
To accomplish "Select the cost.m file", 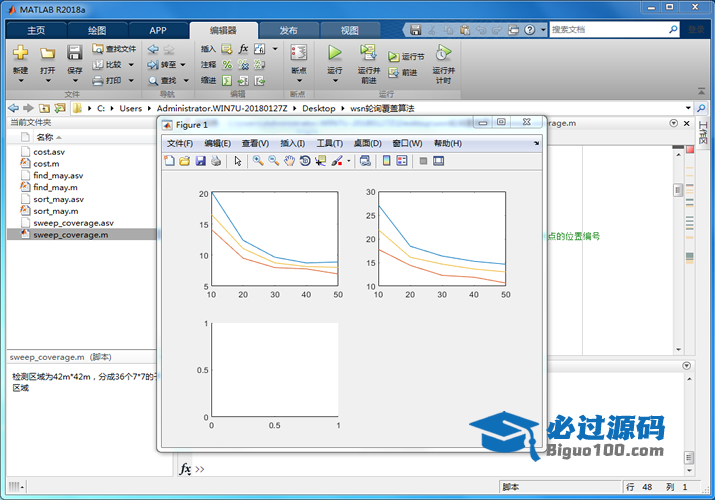I will (46, 164).
